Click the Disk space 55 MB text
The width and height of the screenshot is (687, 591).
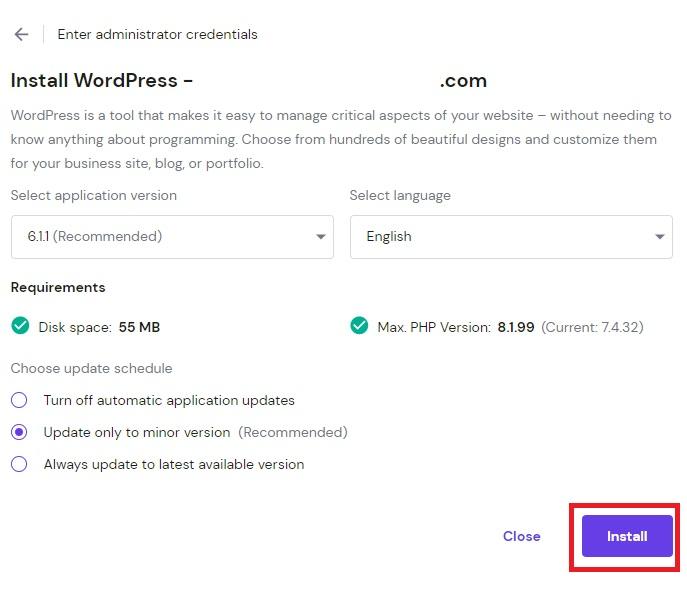coord(99,327)
